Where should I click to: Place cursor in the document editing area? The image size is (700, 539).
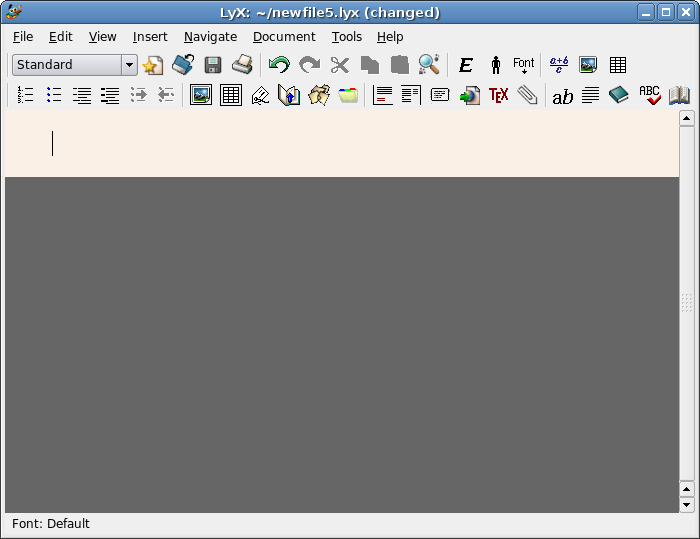(x=342, y=144)
